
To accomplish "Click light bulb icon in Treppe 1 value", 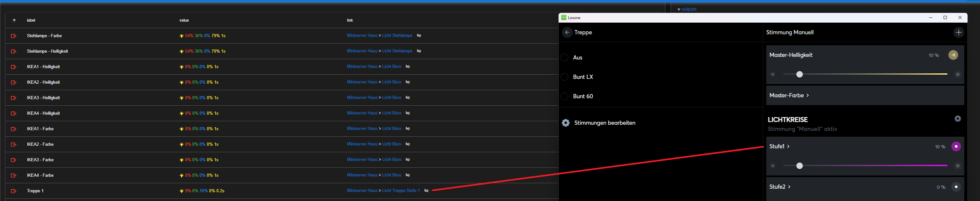I will [x=181, y=191].
